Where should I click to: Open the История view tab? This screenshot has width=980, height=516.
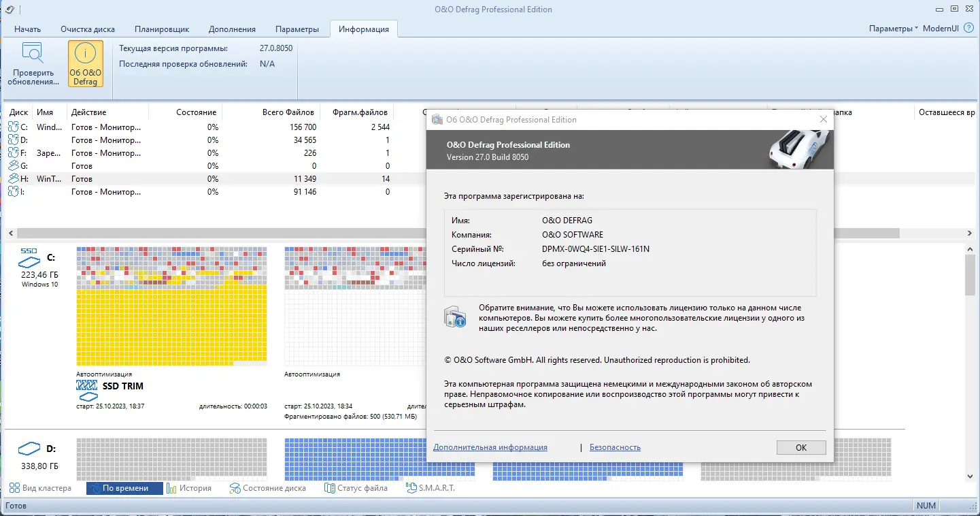click(x=190, y=488)
